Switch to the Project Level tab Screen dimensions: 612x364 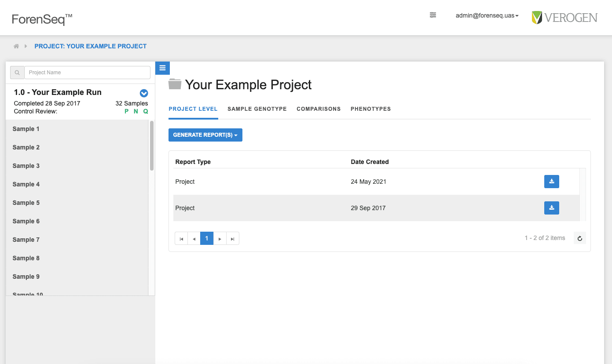193,109
